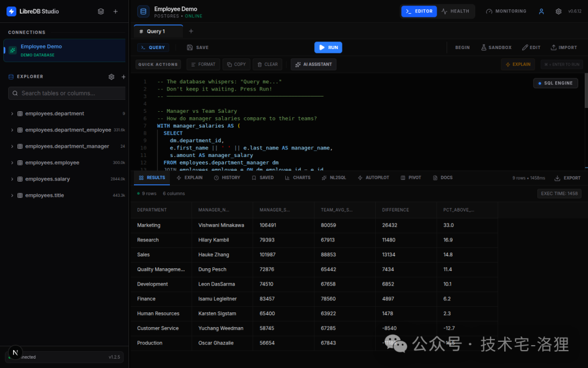The image size is (588, 368).
Task: Expand employees.title table
Action: 12,195
